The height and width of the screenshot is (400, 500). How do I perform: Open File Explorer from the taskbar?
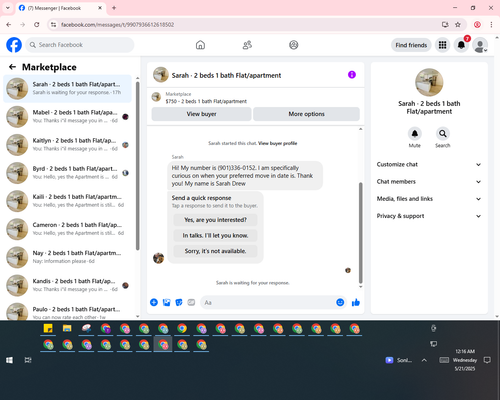point(67,329)
